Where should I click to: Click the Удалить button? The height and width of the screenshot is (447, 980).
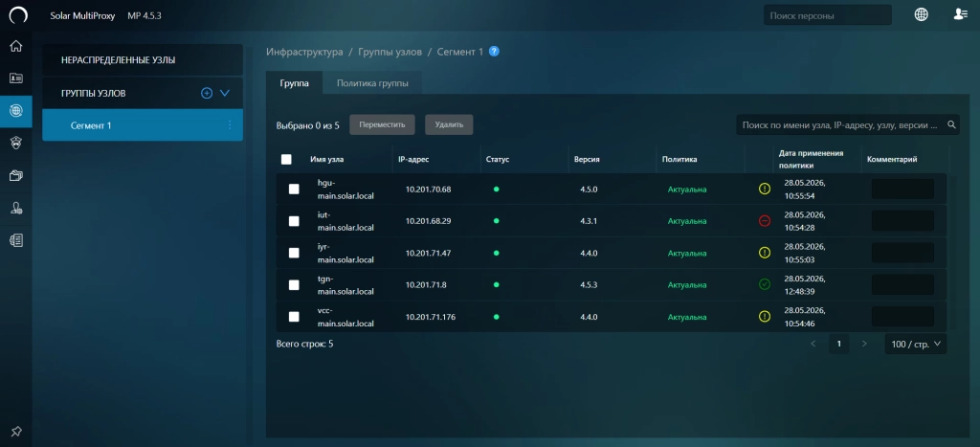(x=449, y=125)
